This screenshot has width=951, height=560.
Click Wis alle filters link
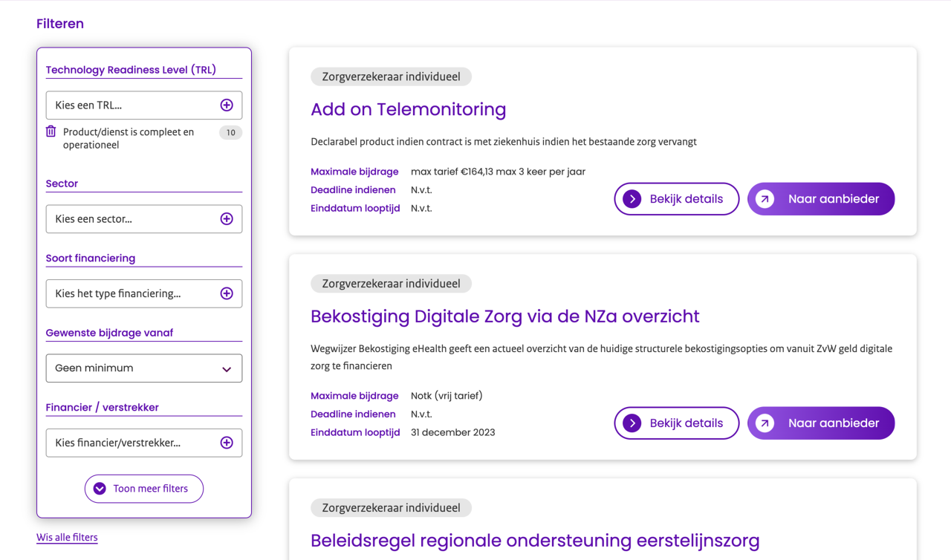click(67, 537)
